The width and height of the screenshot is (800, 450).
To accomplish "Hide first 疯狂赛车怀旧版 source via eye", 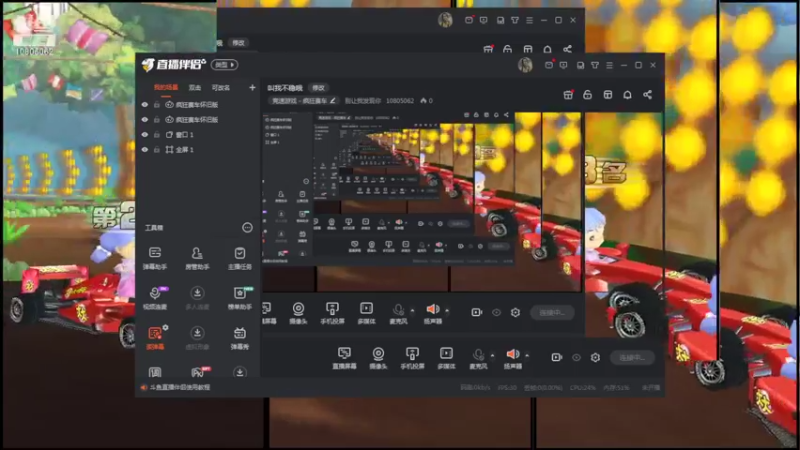I will [145, 105].
